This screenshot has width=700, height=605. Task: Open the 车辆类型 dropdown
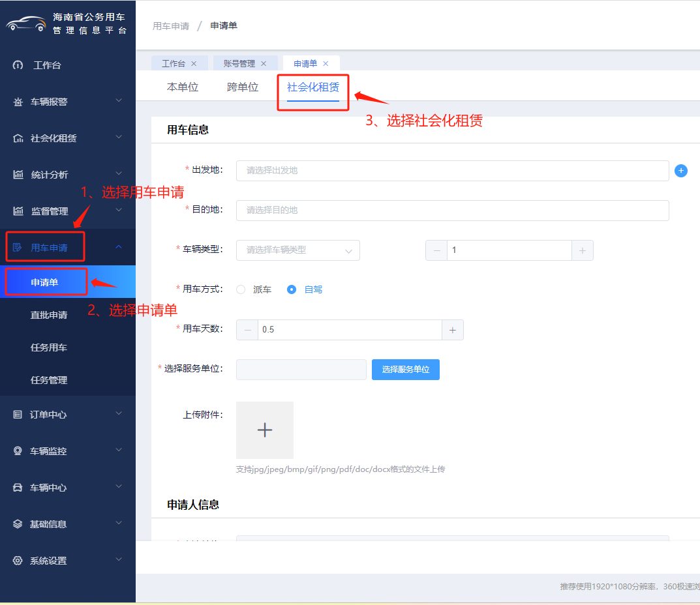tap(297, 250)
